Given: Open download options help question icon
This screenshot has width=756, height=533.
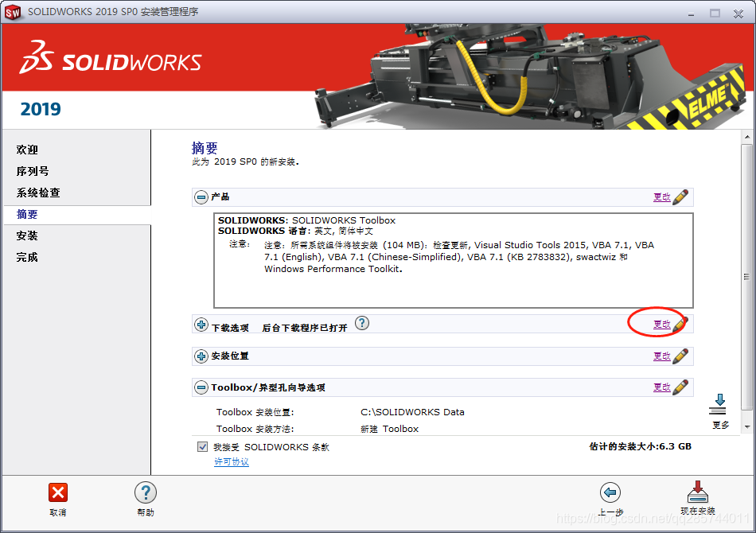Looking at the screenshot, I should pos(361,323).
